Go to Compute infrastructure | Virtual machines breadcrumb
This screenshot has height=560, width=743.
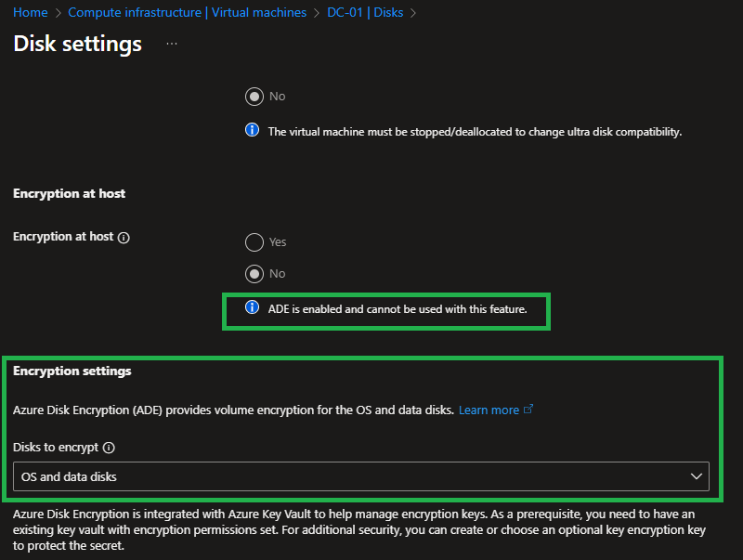coord(187,13)
